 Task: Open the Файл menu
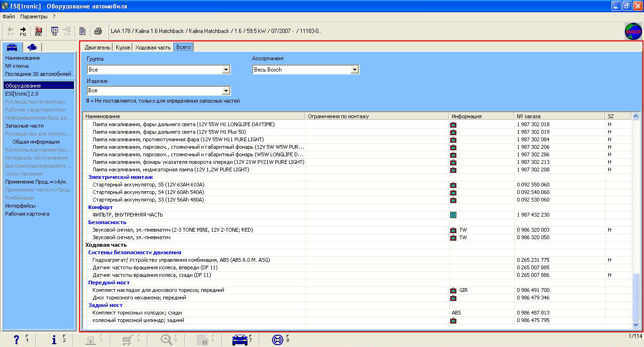(x=8, y=16)
